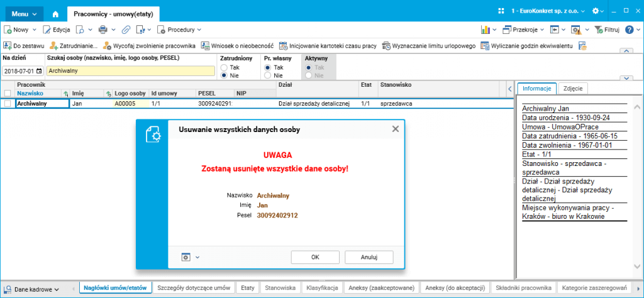Open Szczegóły dotyczące umów tab
Image resolution: width=644 pixels, height=298 pixels.
point(194,288)
